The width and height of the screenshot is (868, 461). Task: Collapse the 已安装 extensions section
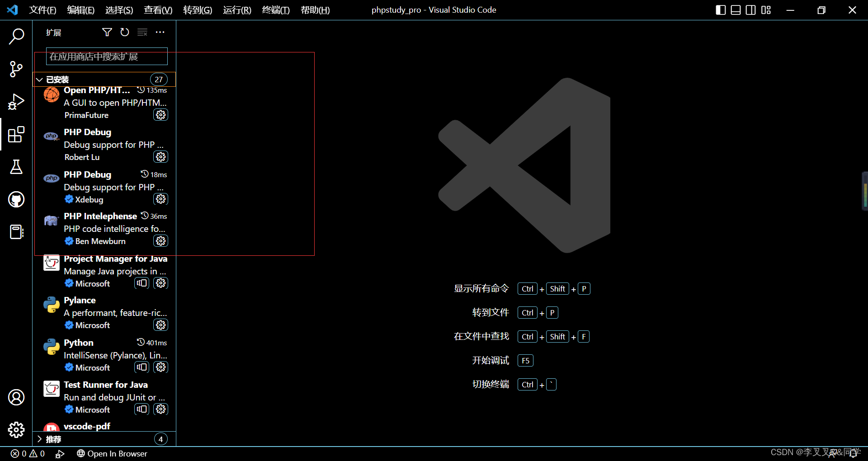click(39, 79)
